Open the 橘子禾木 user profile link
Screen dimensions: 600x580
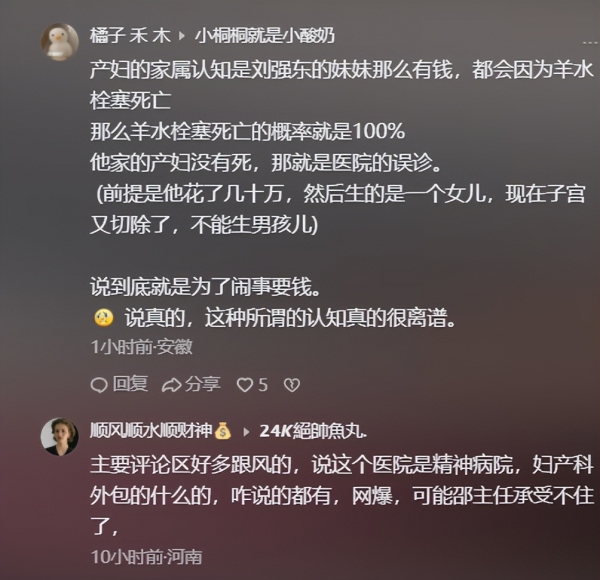pyautogui.click(x=130, y=36)
